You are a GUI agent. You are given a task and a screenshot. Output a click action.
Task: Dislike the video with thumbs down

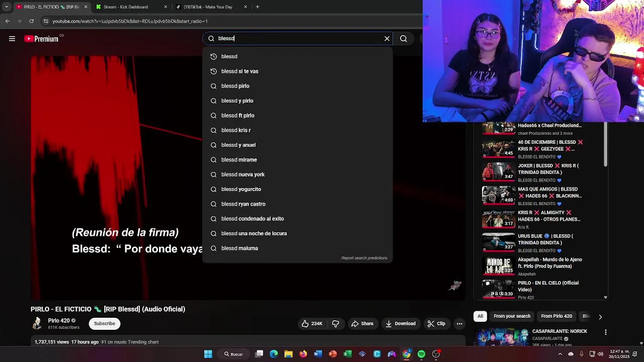point(336,324)
